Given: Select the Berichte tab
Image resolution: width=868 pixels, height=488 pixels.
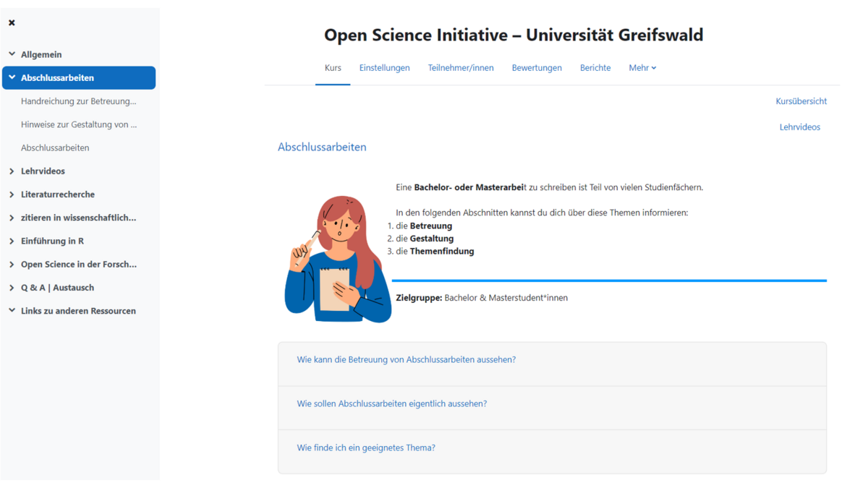Looking at the screenshot, I should 595,68.
